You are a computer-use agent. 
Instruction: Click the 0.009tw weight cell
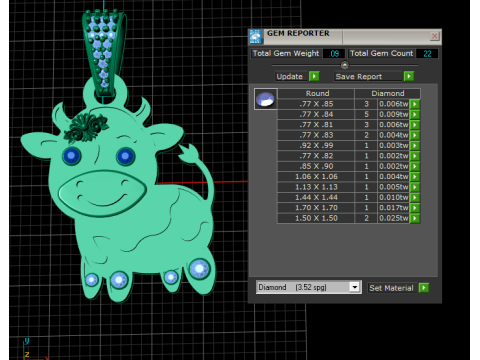(x=393, y=114)
